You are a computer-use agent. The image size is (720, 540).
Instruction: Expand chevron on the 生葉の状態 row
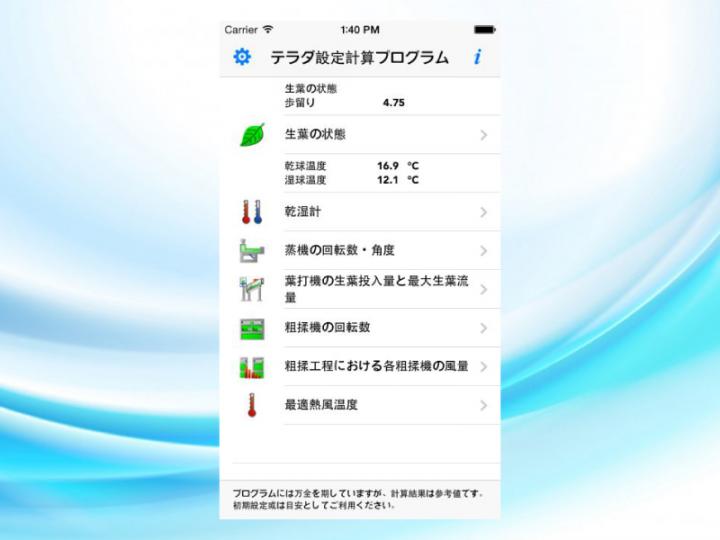tap(483, 135)
